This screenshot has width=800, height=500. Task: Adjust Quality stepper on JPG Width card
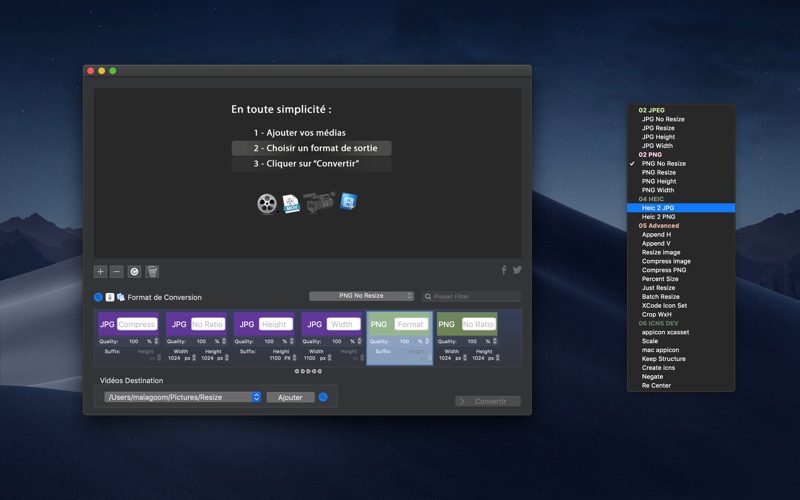360,341
